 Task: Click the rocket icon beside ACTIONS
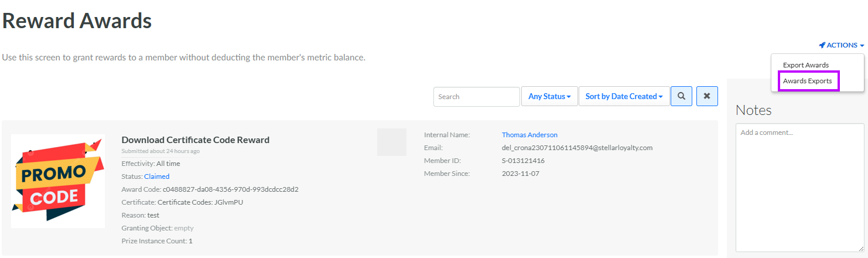tap(822, 45)
